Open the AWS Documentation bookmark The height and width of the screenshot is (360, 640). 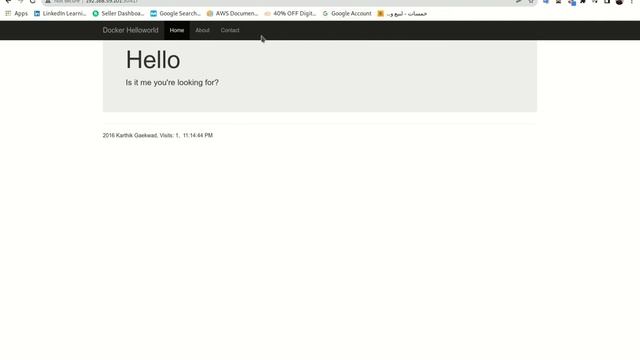tap(232, 13)
